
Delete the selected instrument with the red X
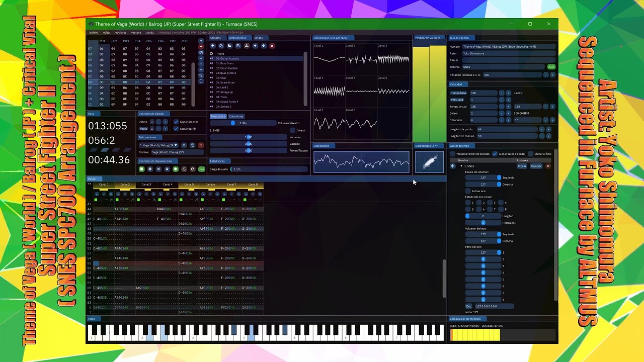pyautogui.click(x=272, y=46)
